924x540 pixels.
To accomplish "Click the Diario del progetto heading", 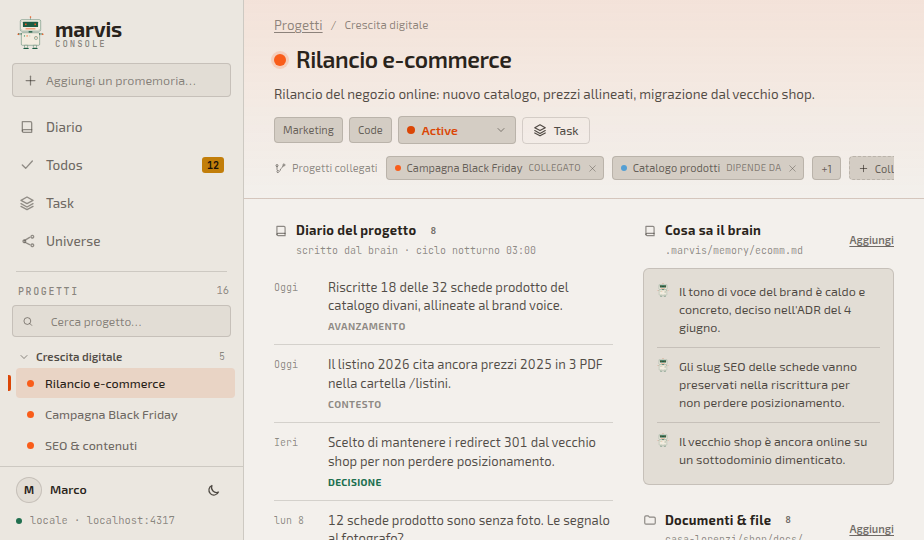I will point(356,231).
